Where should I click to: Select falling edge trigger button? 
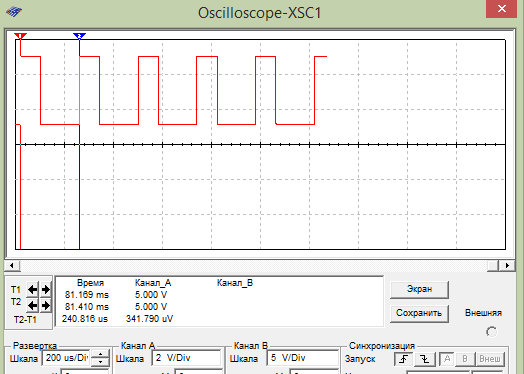[x=424, y=359]
